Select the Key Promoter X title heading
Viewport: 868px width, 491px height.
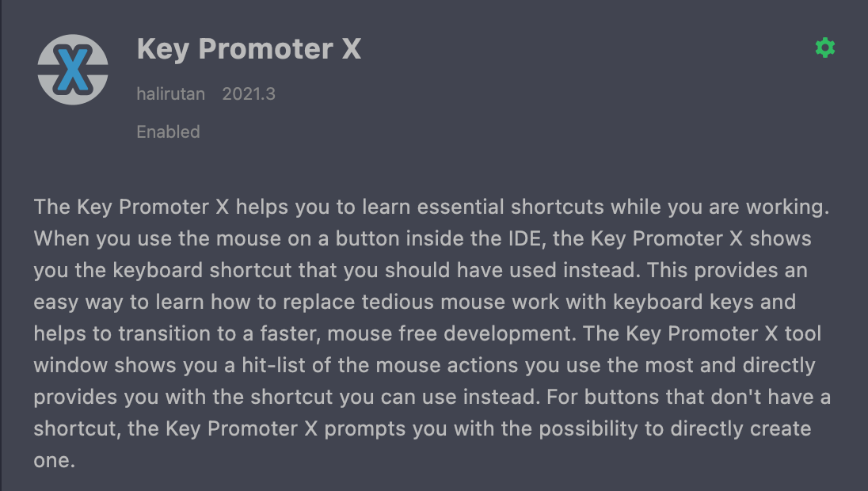(249, 49)
